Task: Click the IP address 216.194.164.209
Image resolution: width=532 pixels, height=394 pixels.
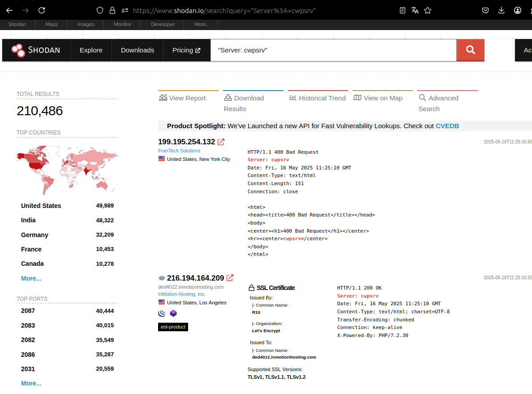Action: click(195, 278)
